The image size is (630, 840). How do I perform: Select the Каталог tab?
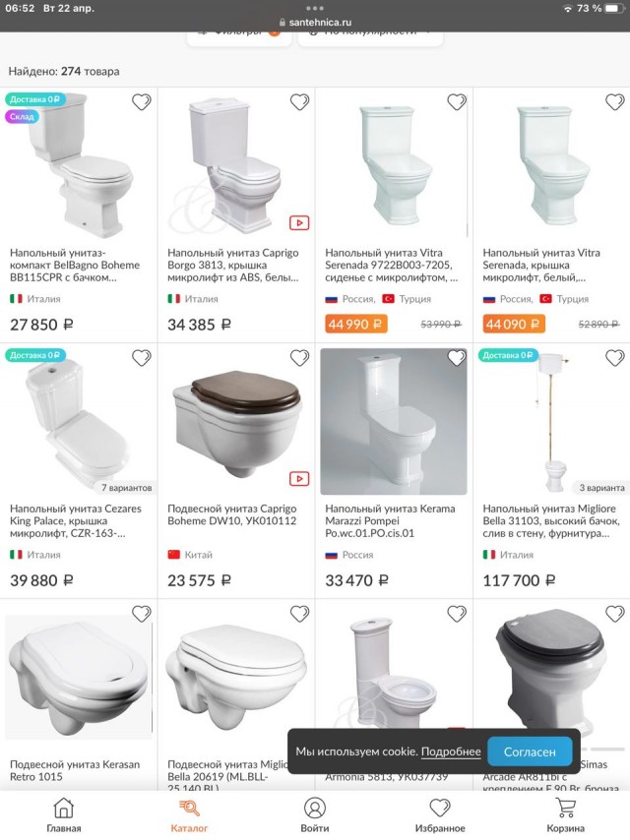pyautogui.click(x=189, y=815)
